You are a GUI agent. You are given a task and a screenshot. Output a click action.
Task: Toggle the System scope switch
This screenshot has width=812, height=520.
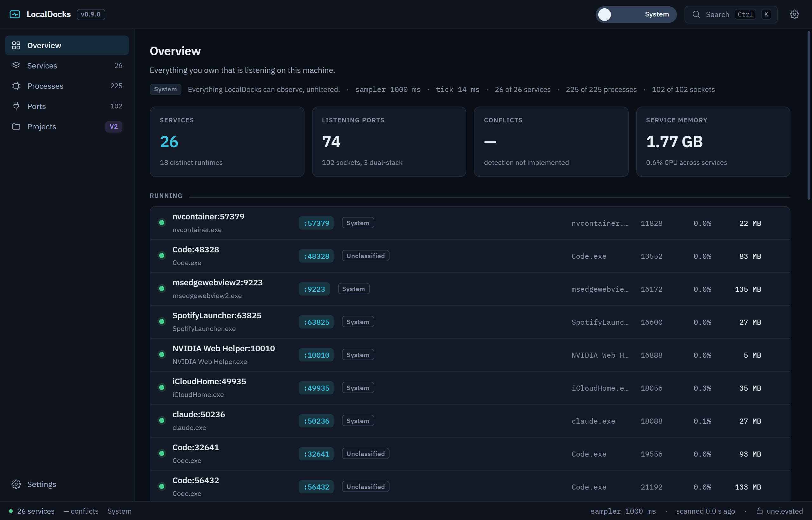coord(636,14)
